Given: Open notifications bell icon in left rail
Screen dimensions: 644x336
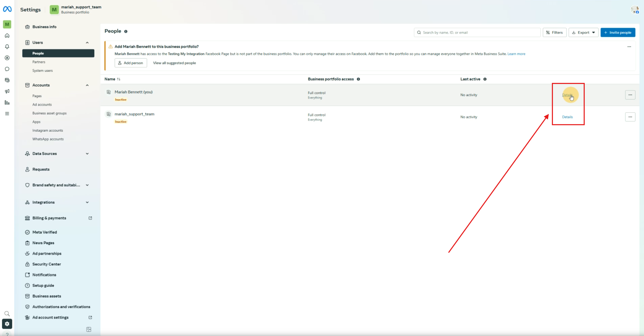Looking at the screenshot, I should click(7, 47).
